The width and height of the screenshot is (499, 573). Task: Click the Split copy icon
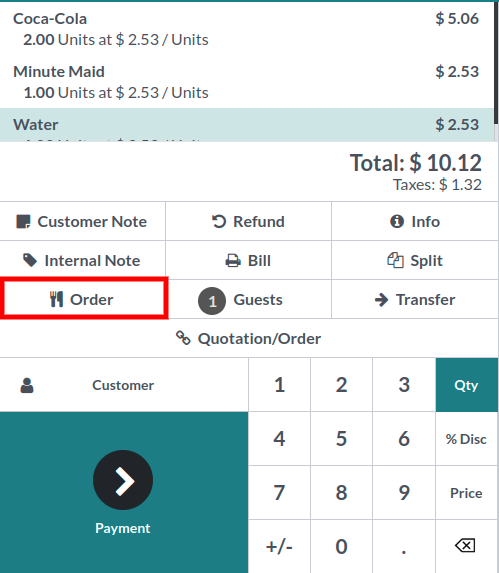click(395, 261)
